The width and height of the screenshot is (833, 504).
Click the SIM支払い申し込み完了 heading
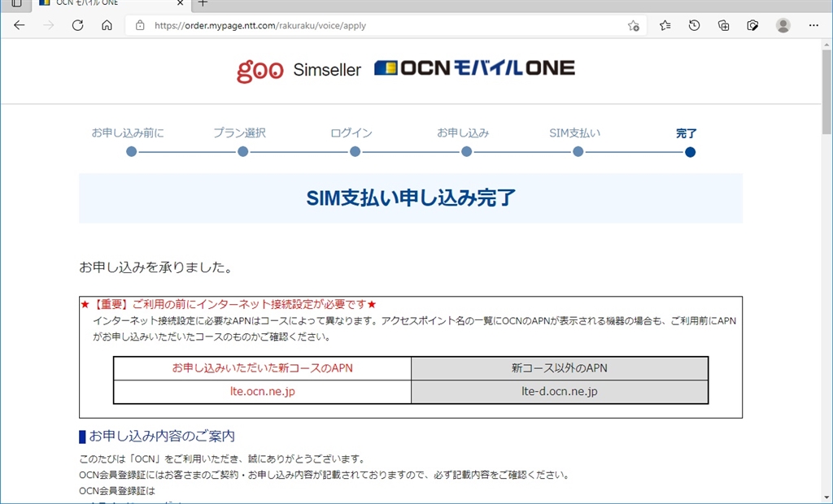[x=411, y=198]
